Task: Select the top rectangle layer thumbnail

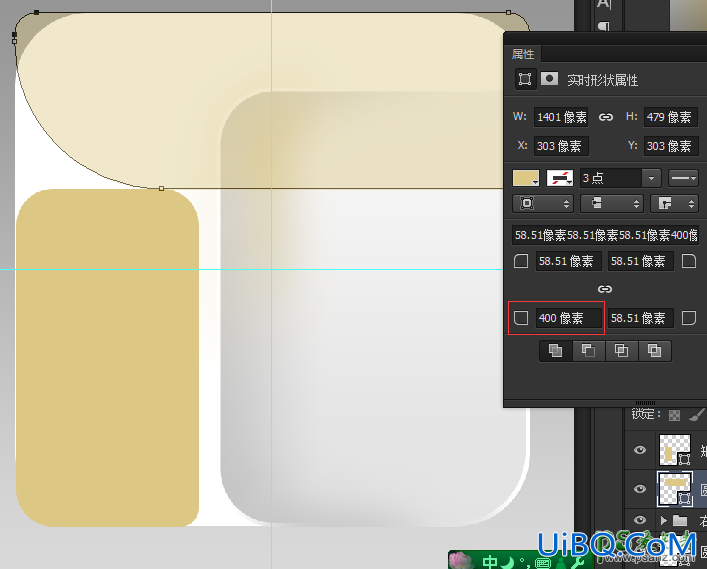Action: pyautogui.click(x=675, y=450)
